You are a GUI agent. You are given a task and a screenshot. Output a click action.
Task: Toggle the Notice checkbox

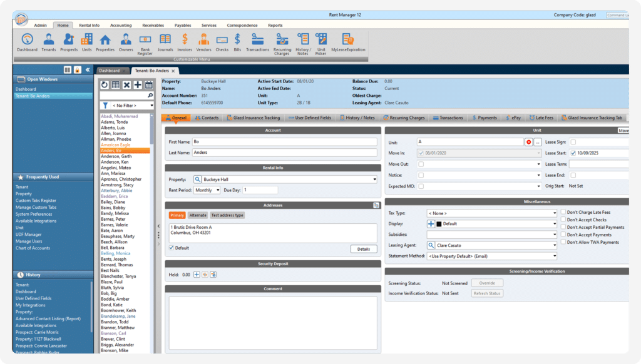tap(421, 175)
